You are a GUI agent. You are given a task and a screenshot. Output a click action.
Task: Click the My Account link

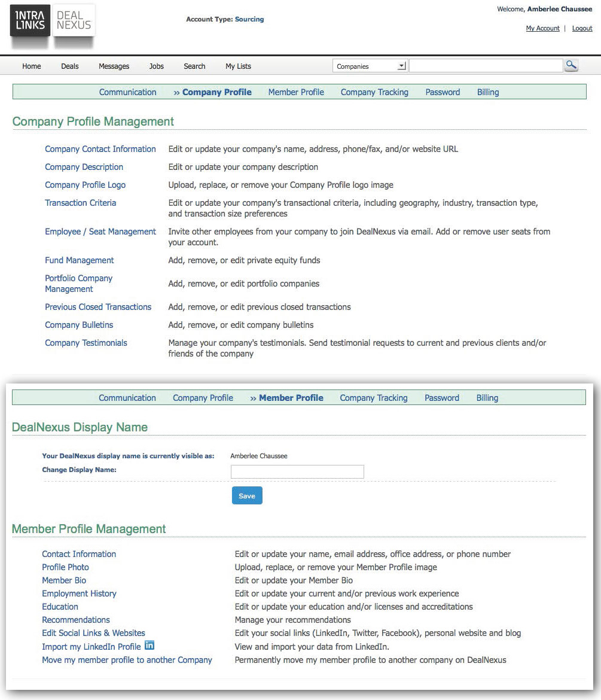tap(542, 28)
